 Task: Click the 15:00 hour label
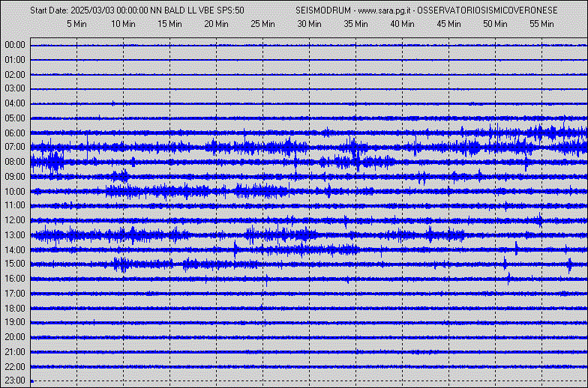pyautogui.click(x=15, y=264)
